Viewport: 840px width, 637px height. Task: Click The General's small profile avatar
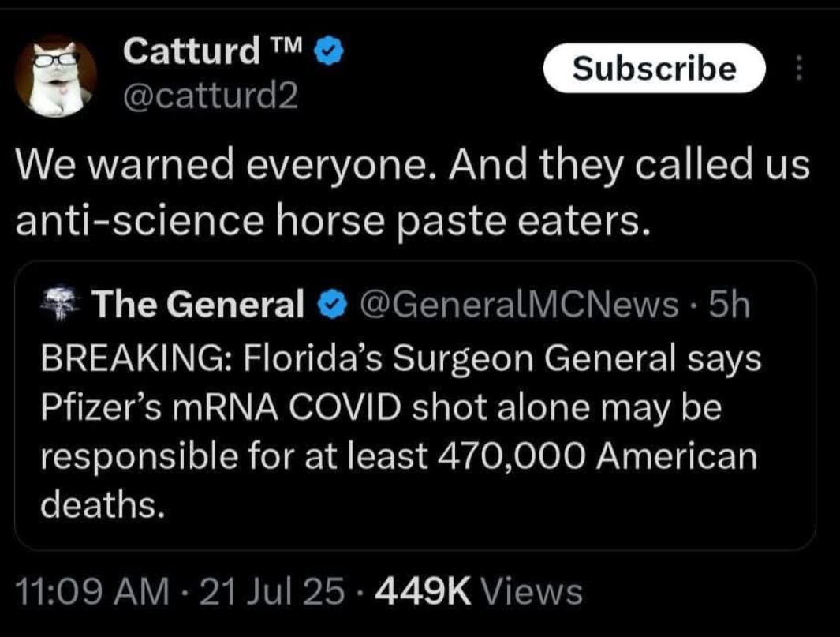[x=62, y=303]
